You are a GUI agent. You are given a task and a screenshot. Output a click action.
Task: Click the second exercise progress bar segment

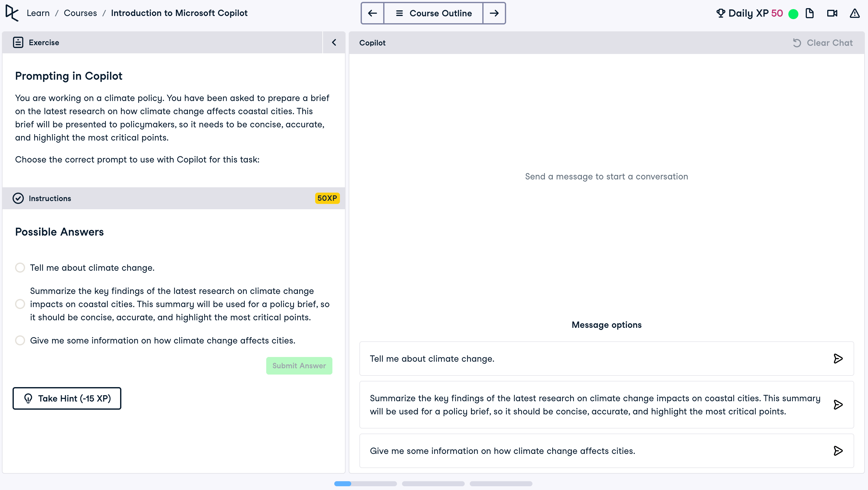pyautogui.click(x=433, y=484)
